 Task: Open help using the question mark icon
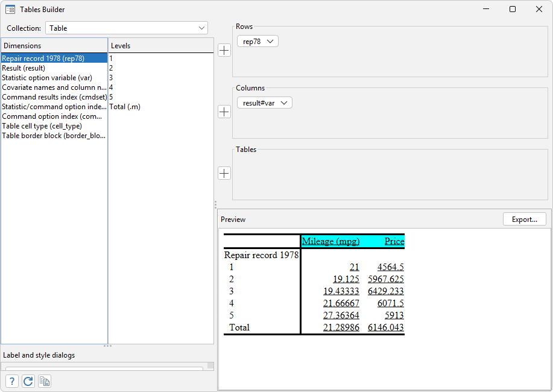(11, 381)
